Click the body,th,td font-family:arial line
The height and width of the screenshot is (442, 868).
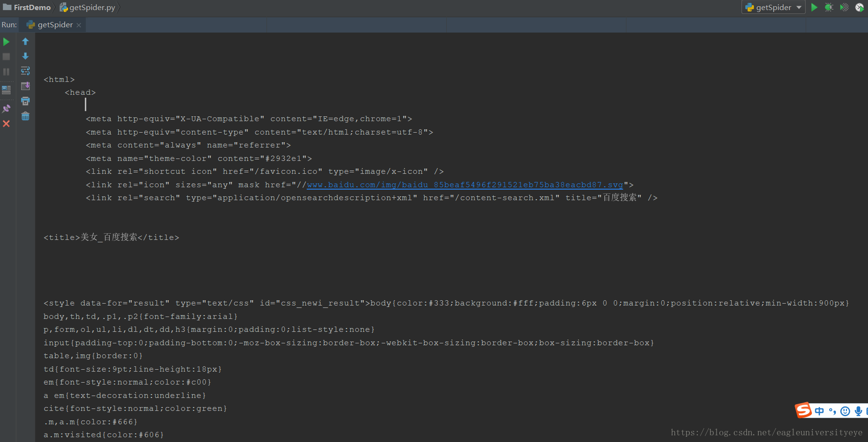pos(140,317)
